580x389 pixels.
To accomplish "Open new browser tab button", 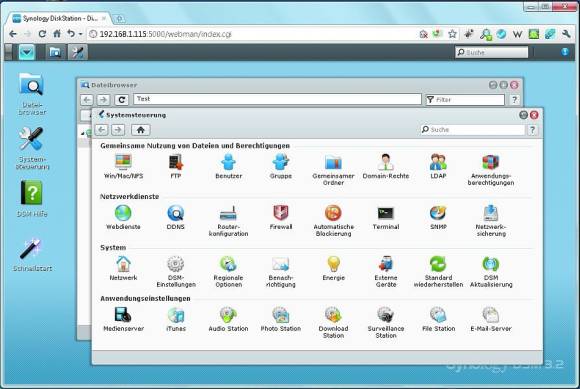I will (x=119, y=18).
